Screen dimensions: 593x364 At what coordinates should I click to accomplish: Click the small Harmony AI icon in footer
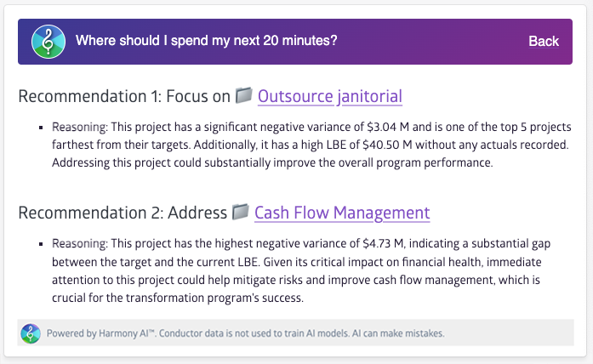click(x=31, y=333)
